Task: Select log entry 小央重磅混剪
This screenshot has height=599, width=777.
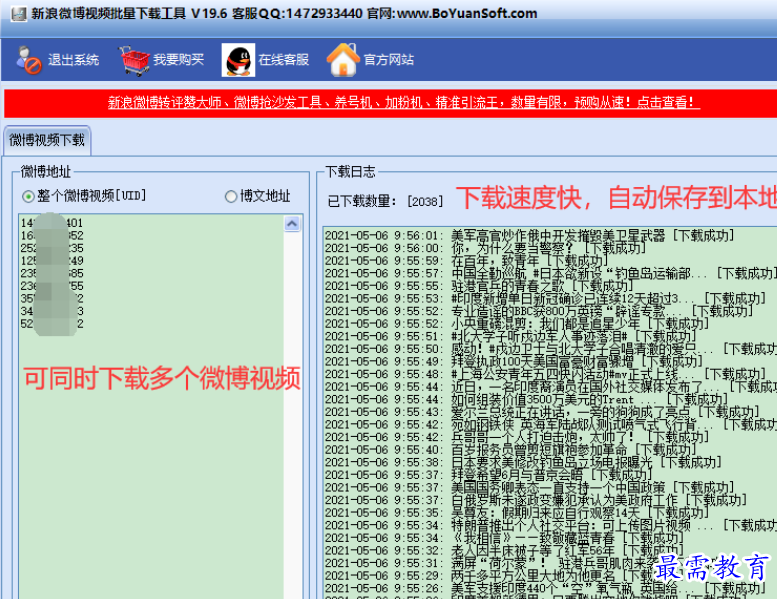Action: [517, 324]
